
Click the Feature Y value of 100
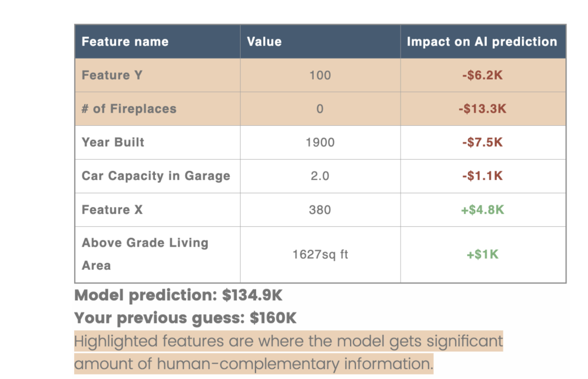(x=320, y=75)
